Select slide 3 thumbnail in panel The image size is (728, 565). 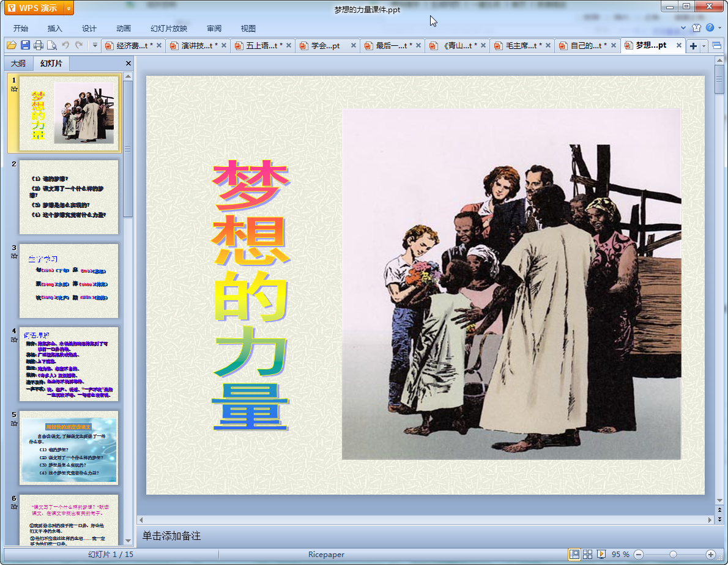[x=69, y=281]
